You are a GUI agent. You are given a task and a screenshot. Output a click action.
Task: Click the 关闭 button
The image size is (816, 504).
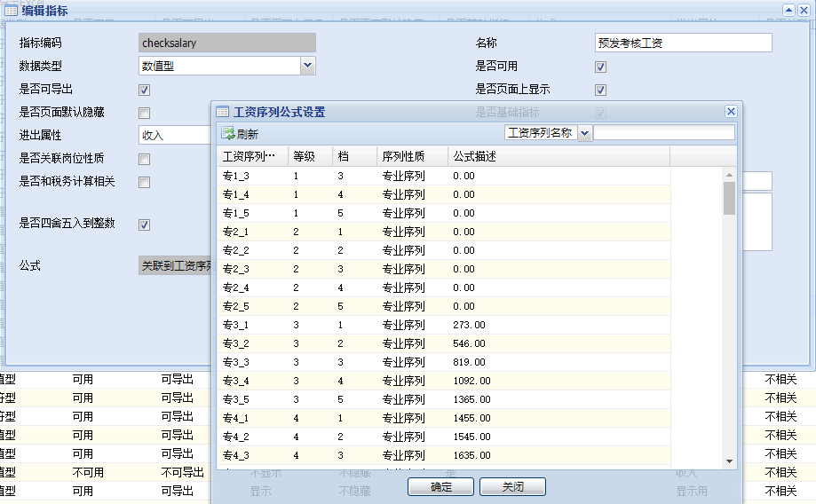tap(512, 487)
